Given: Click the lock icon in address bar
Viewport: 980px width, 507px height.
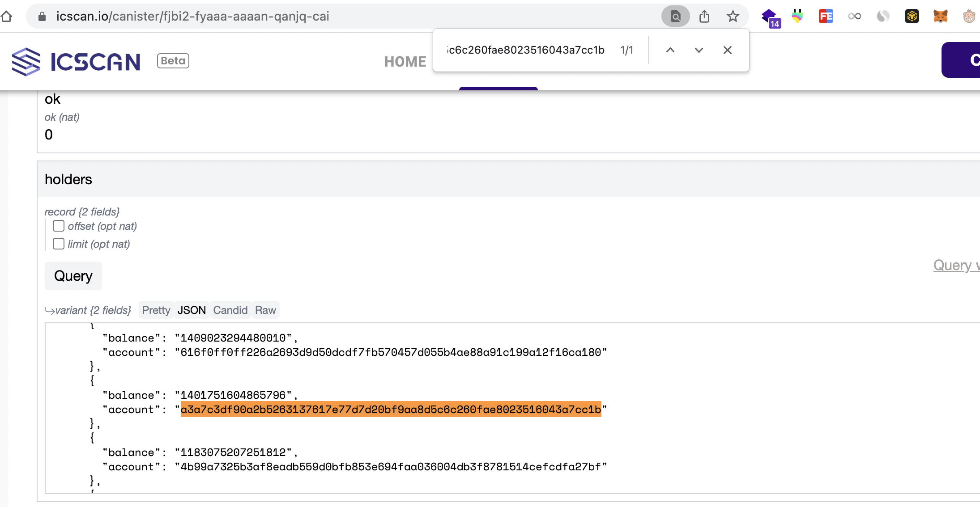Looking at the screenshot, I should click(42, 17).
